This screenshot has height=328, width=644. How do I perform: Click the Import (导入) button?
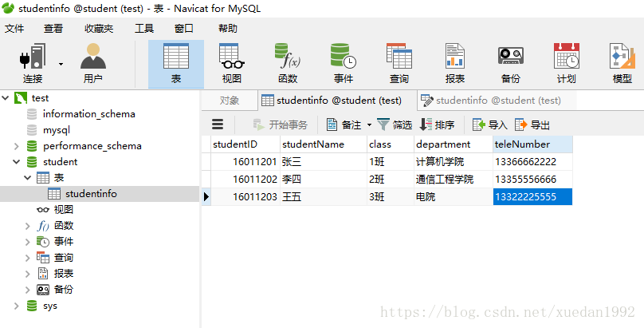tap(490, 124)
